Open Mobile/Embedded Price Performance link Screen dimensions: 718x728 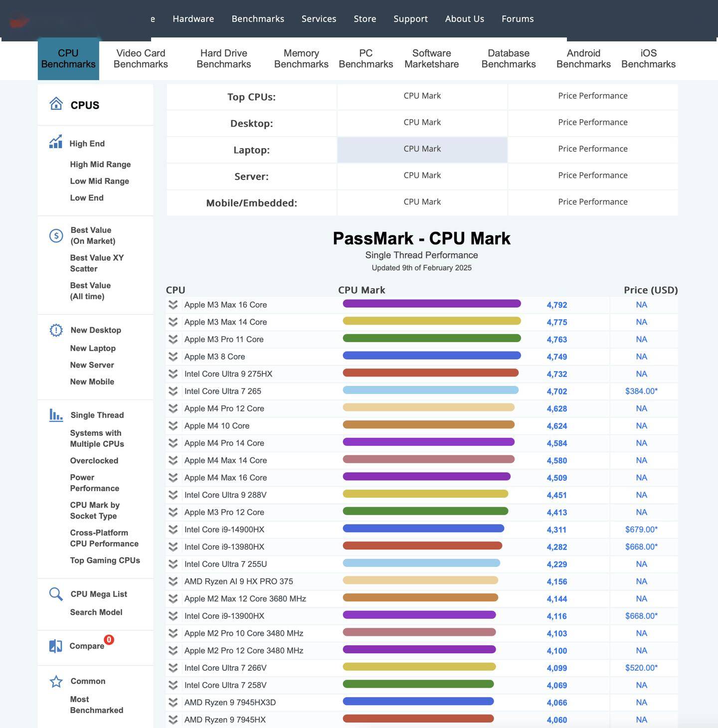(593, 202)
